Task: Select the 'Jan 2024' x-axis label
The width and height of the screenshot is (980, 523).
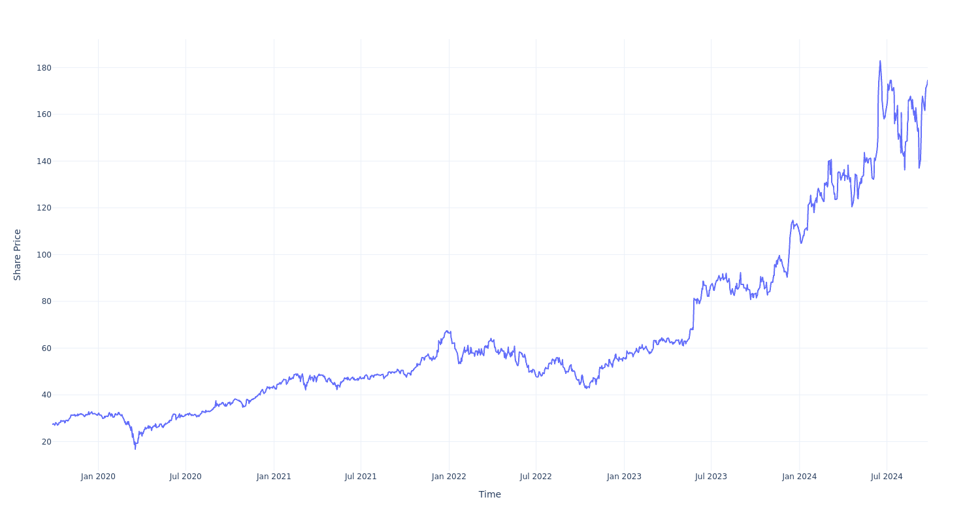Action: click(799, 477)
